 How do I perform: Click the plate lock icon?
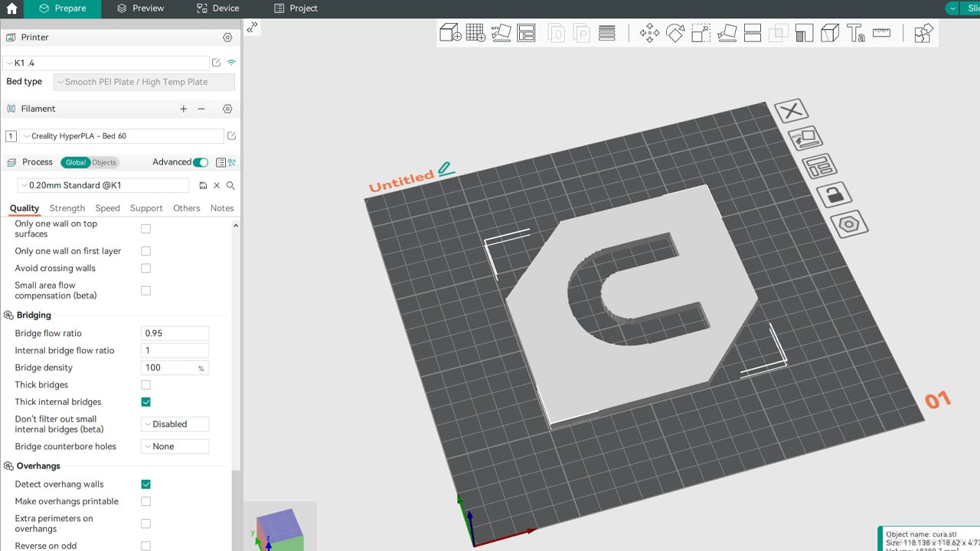[833, 194]
